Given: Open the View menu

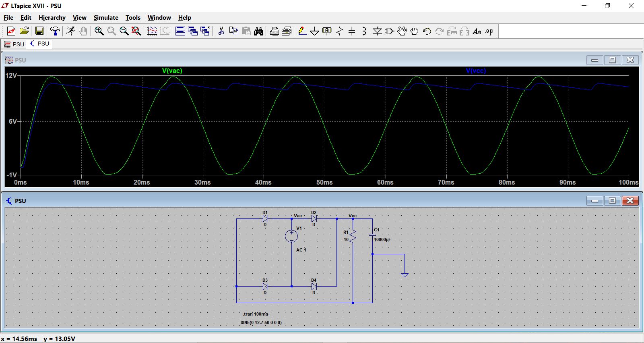Looking at the screenshot, I should point(80,18).
